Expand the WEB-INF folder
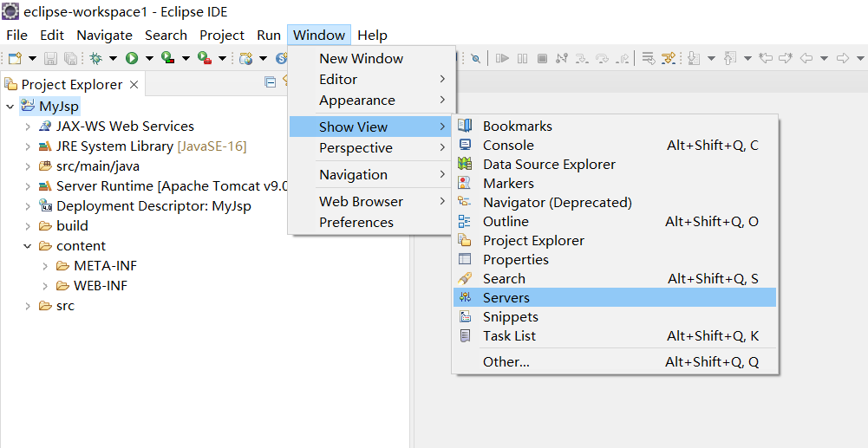Image resolution: width=868 pixels, height=448 pixels. pyautogui.click(x=45, y=286)
